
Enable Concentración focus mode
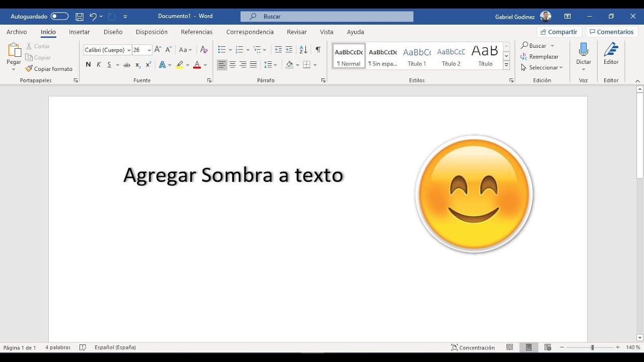(x=473, y=347)
